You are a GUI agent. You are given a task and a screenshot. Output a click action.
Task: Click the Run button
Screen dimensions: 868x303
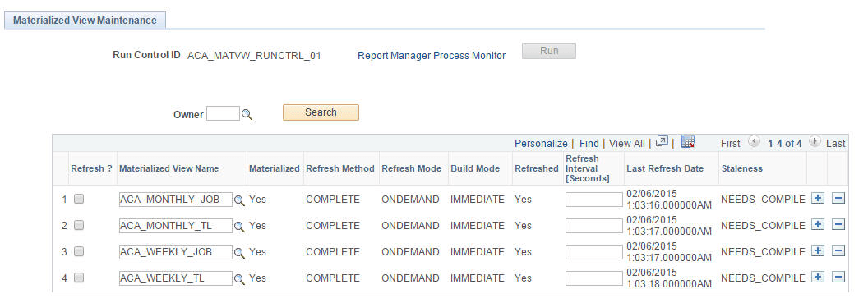pyautogui.click(x=549, y=51)
